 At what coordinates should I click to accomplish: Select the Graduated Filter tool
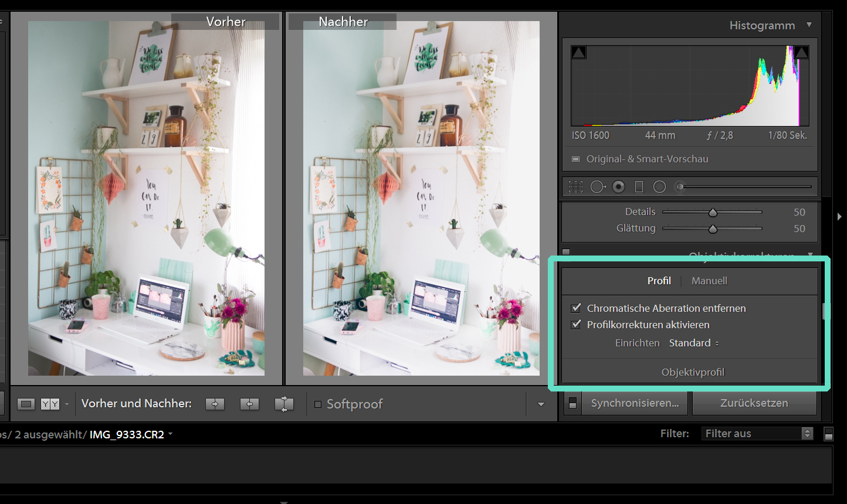point(639,187)
